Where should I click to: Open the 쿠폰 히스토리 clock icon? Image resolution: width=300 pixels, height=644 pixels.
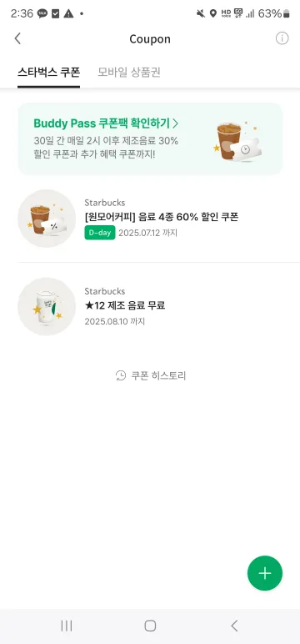coord(121,375)
